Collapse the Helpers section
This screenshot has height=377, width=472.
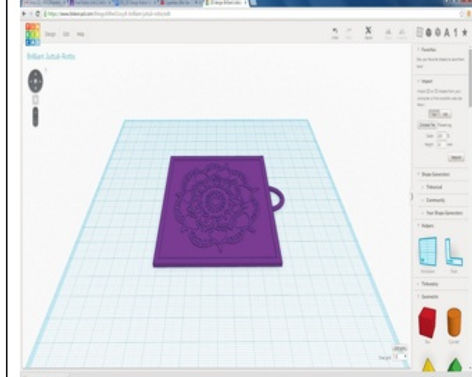(x=426, y=226)
